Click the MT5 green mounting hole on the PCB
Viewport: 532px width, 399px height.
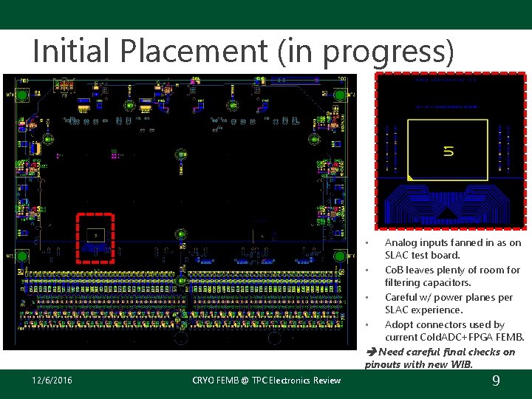tap(22, 256)
